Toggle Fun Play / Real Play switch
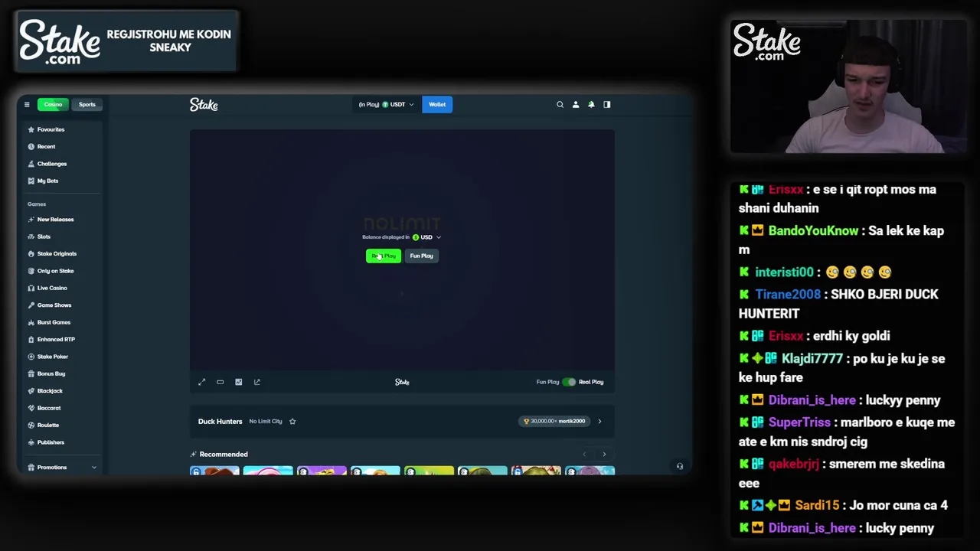The width and height of the screenshot is (980, 551). [569, 382]
